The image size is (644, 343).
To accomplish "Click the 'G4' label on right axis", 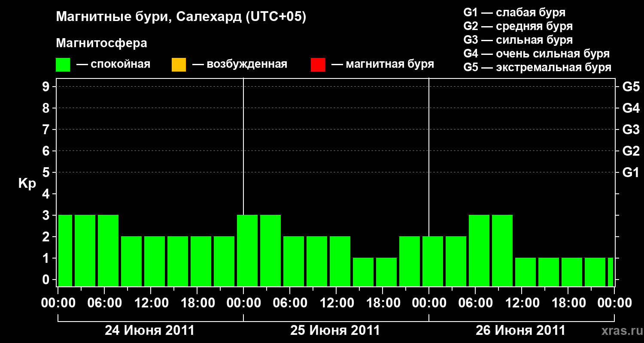I will [x=631, y=108].
